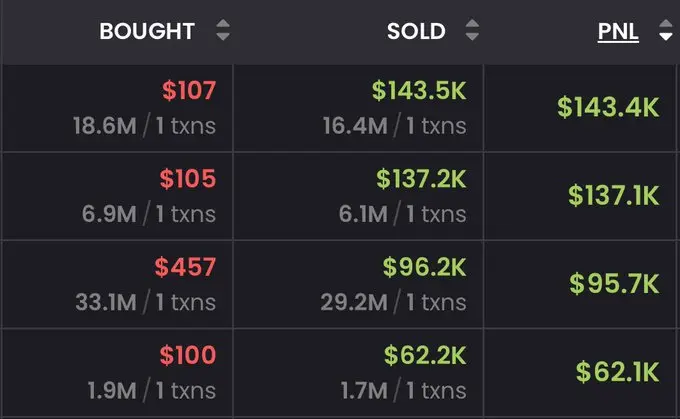Viewport: 680px width, 419px height.
Task: Select the $95.7K PNL value
Action: tap(614, 283)
